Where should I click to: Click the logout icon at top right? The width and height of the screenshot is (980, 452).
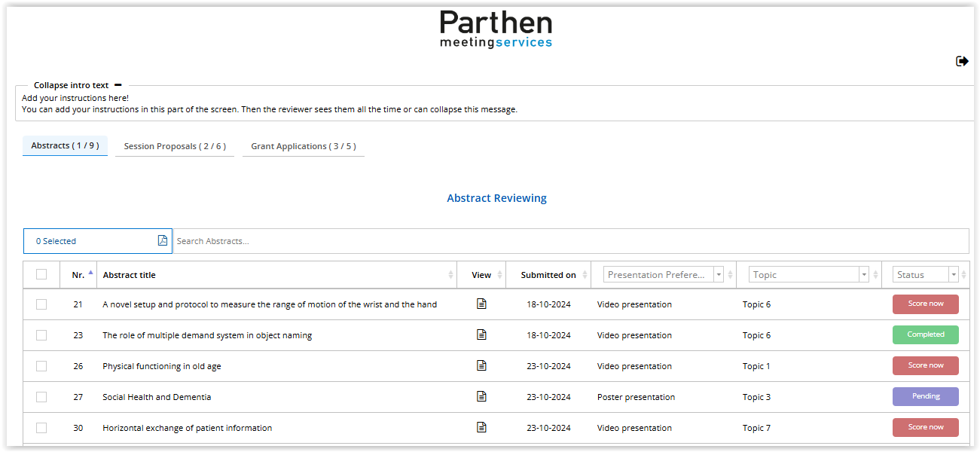(x=962, y=62)
